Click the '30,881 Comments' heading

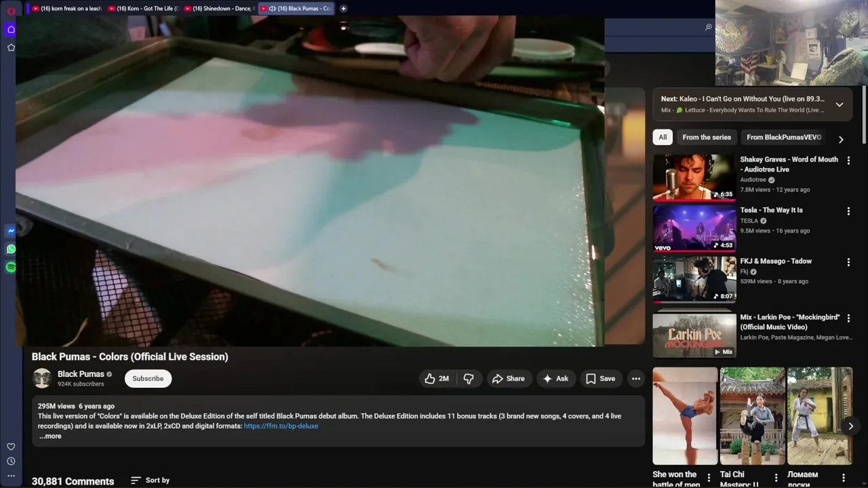(x=73, y=481)
